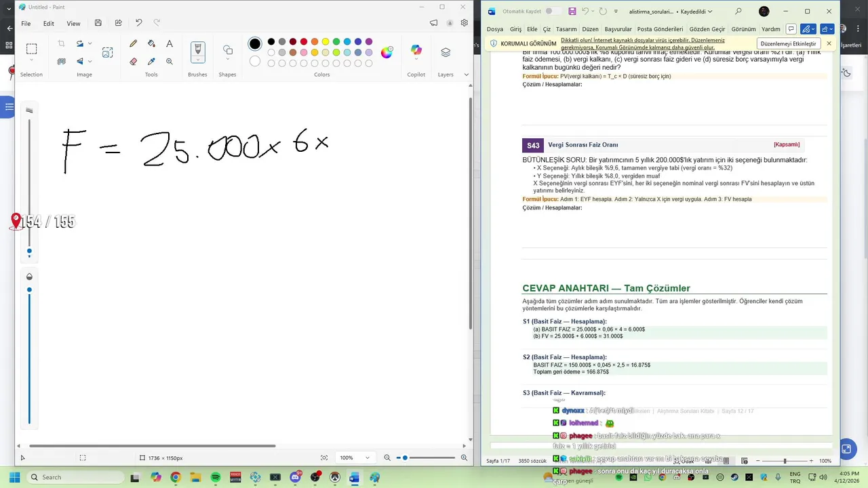Open Spotify from the taskbar

coord(216,477)
